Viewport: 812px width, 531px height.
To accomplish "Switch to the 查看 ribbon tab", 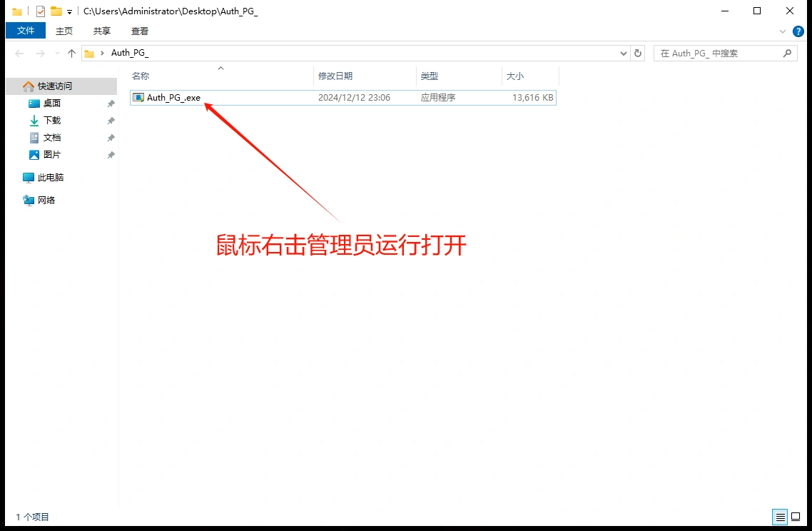I will pyautogui.click(x=140, y=31).
